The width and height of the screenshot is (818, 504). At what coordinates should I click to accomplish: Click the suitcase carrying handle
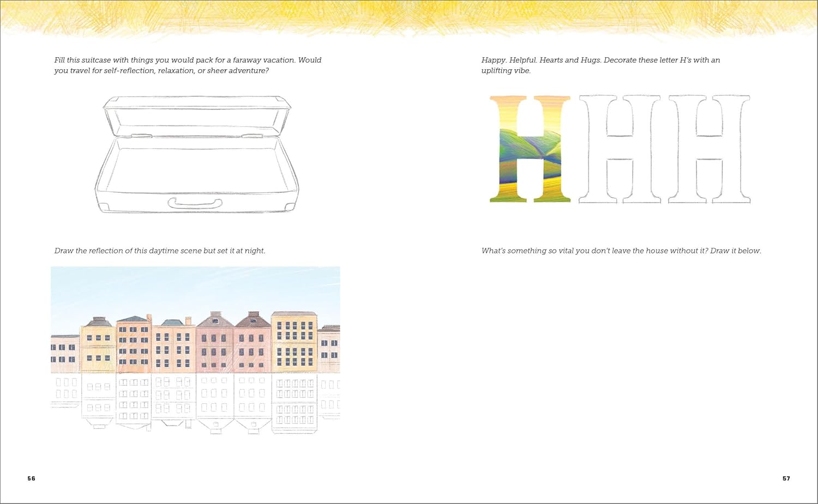pos(195,204)
